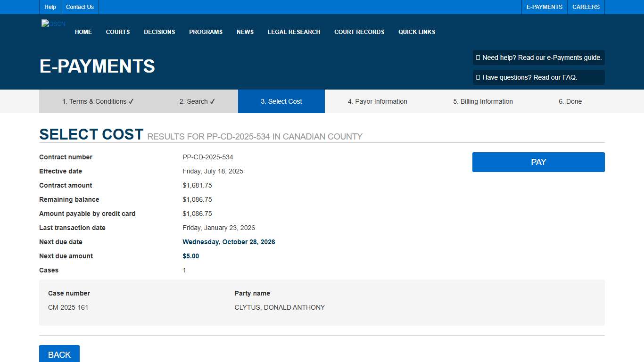Select the Payor Information step
This screenshot has width=644, height=362.
377,101
